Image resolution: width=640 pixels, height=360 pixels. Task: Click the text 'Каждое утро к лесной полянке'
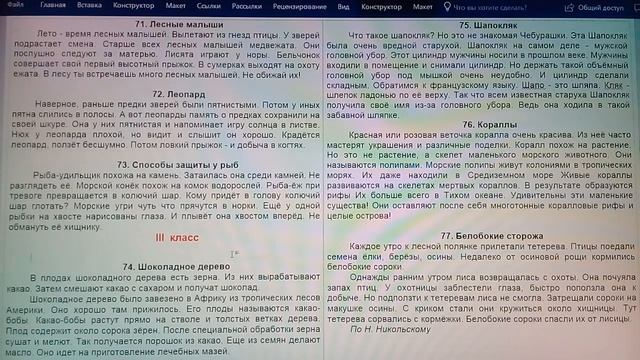[x=414, y=246]
